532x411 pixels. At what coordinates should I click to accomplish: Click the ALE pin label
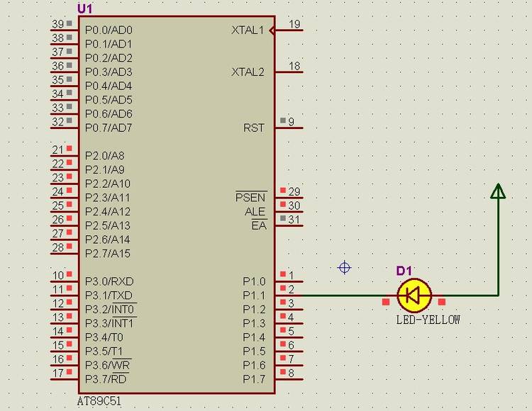(255, 212)
